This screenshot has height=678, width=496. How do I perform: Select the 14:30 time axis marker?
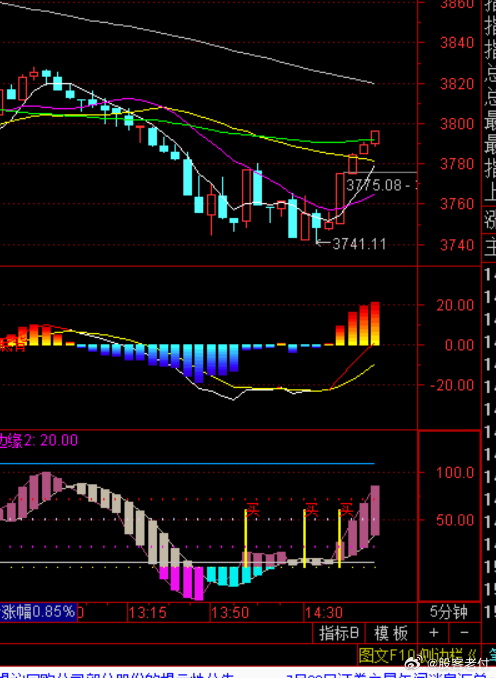[323, 613]
